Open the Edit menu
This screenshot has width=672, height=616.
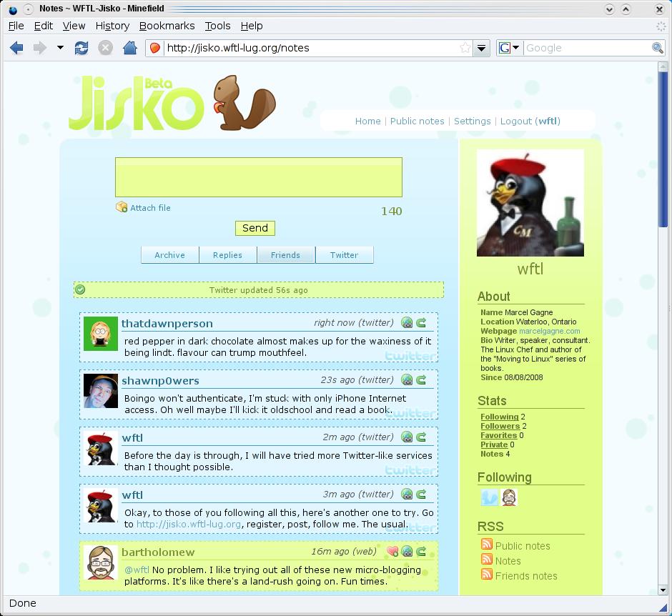click(x=44, y=26)
